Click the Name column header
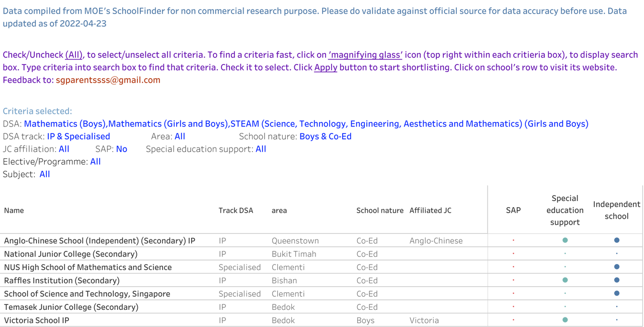 14,211
